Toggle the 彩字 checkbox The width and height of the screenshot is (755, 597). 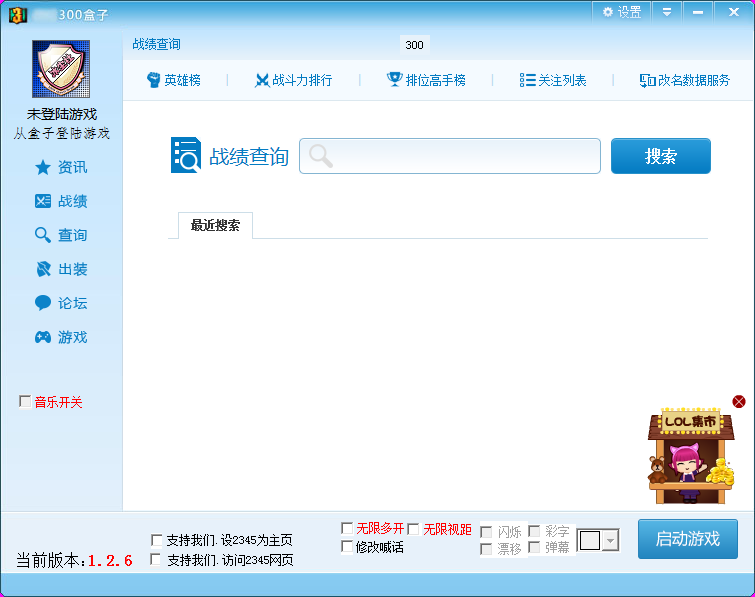point(534,531)
